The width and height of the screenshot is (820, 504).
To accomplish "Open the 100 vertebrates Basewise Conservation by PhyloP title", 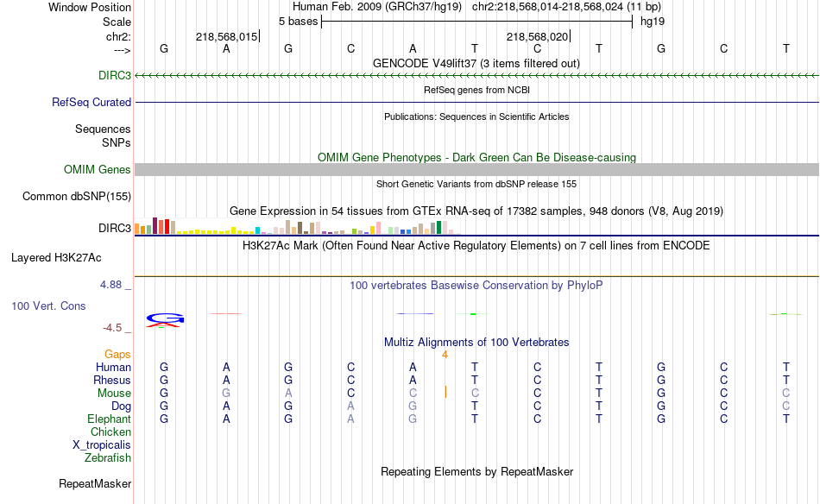I will [x=476, y=286].
